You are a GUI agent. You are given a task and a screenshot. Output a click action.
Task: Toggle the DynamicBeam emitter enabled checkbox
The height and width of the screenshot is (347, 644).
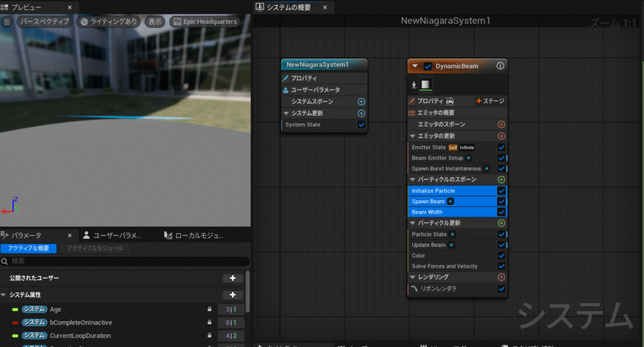coord(428,66)
